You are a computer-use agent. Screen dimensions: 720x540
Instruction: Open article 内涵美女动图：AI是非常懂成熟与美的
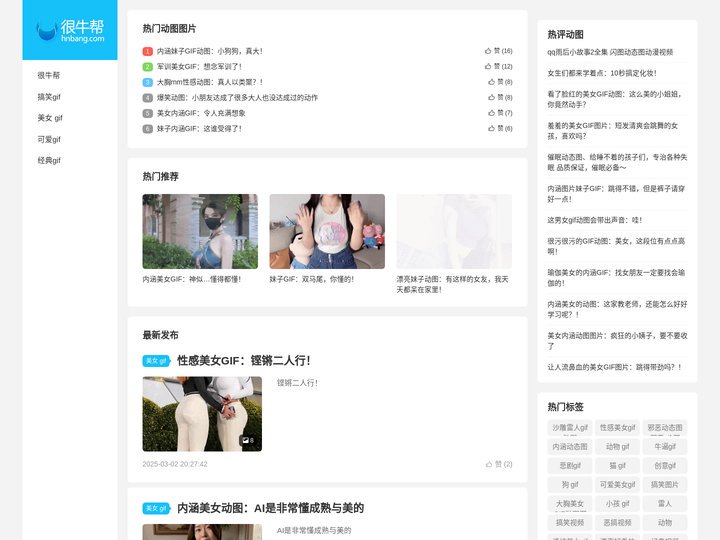(270, 508)
